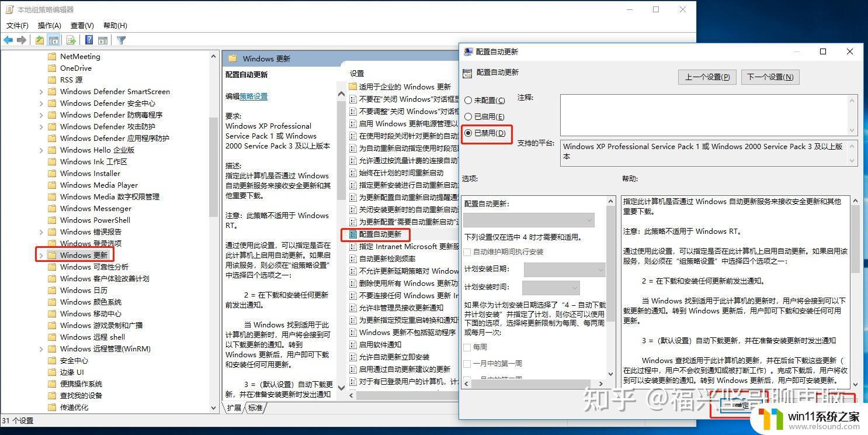Click inside the 注释 comment text box
This screenshot has width=868, height=435.
[704, 115]
